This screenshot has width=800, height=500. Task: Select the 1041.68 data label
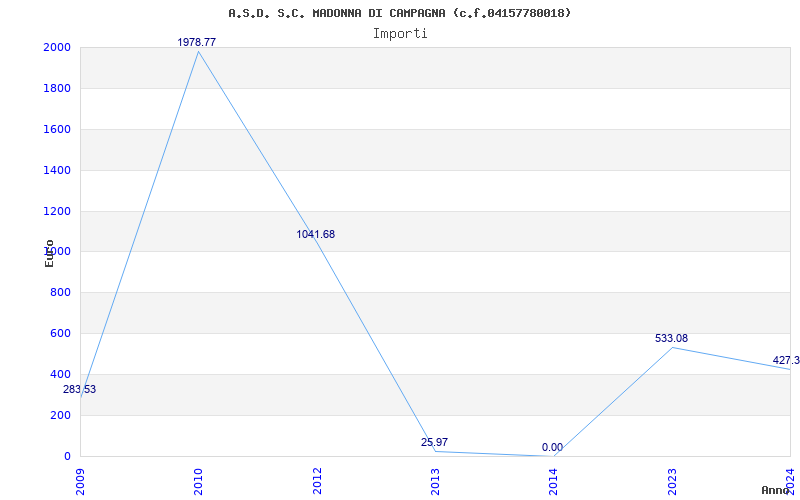[316, 234]
